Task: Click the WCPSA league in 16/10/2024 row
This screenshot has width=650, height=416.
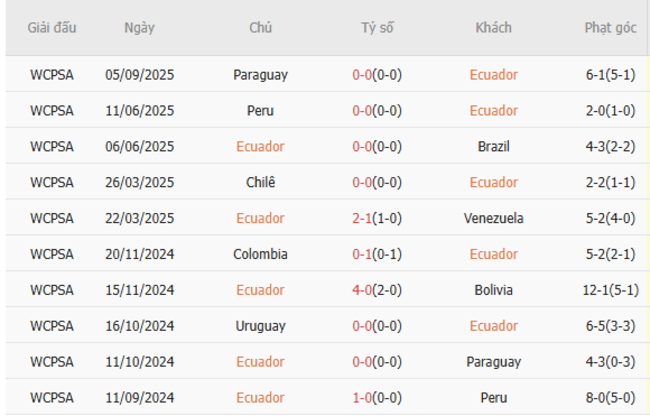Action: click(52, 327)
